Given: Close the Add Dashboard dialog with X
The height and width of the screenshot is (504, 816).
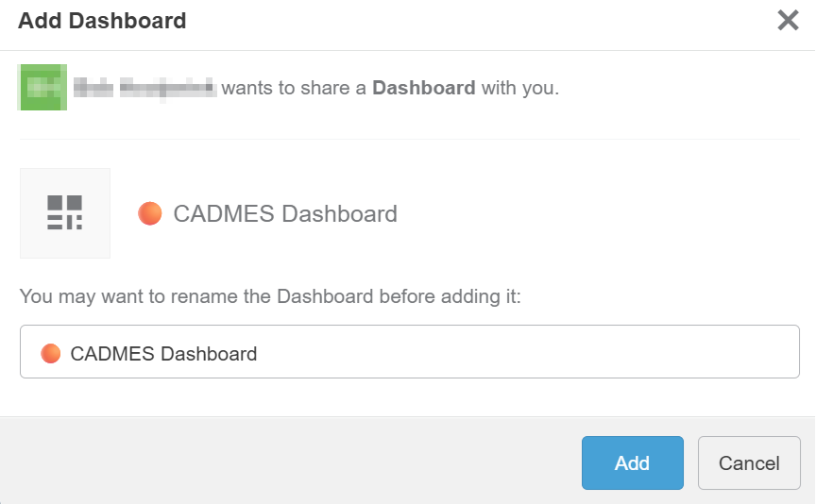Looking at the screenshot, I should pyautogui.click(x=788, y=20).
